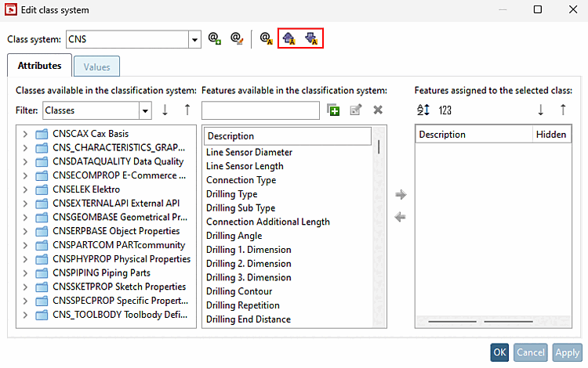Click CNSPARTCOM PARTcommunity folder icon
Viewport: 588px width, 368px height.
click(42, 246)
